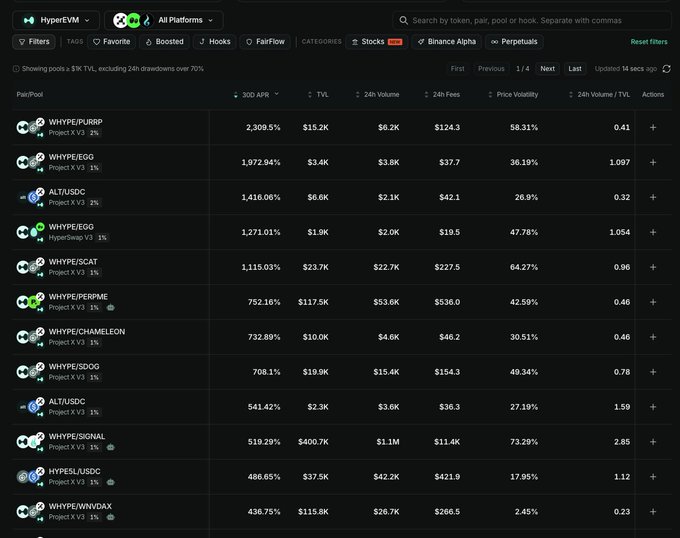Screen dimensions: 680x538
Task: Click Reset filters link
Action: pyautogui.click(x=649, y=42)
